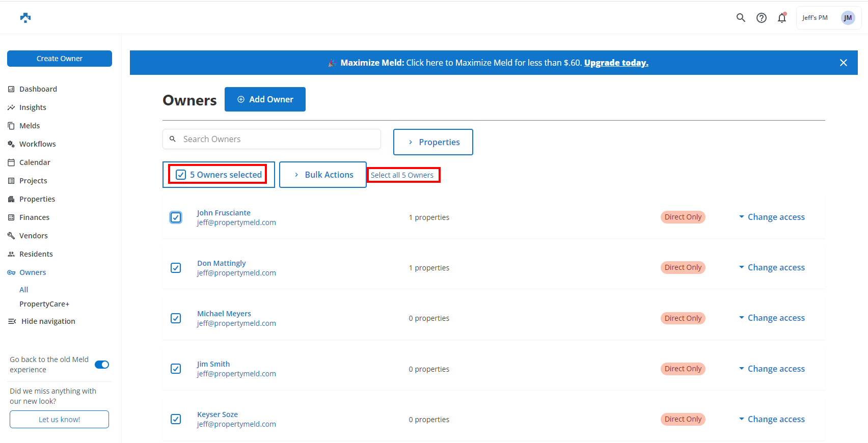Open Insights from the sidebar

pos(33,107)
